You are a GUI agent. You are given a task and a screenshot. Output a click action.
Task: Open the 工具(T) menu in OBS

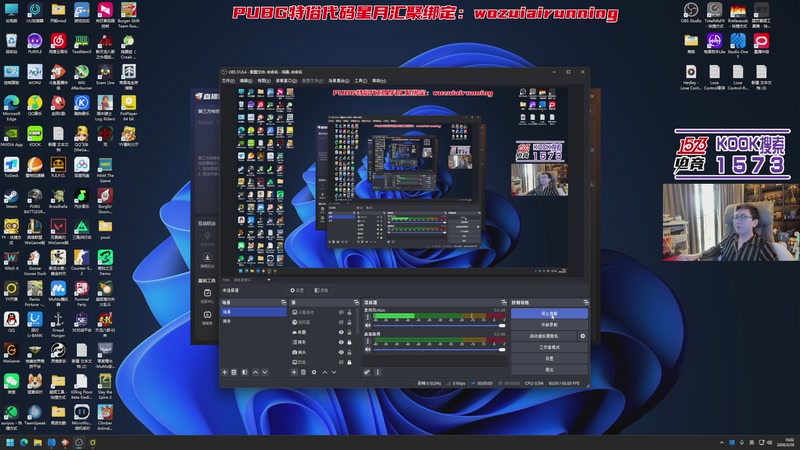[x=361, y=81]
